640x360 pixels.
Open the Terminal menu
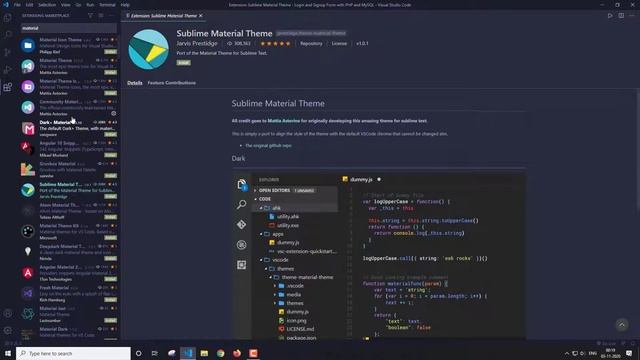point(107,5)
